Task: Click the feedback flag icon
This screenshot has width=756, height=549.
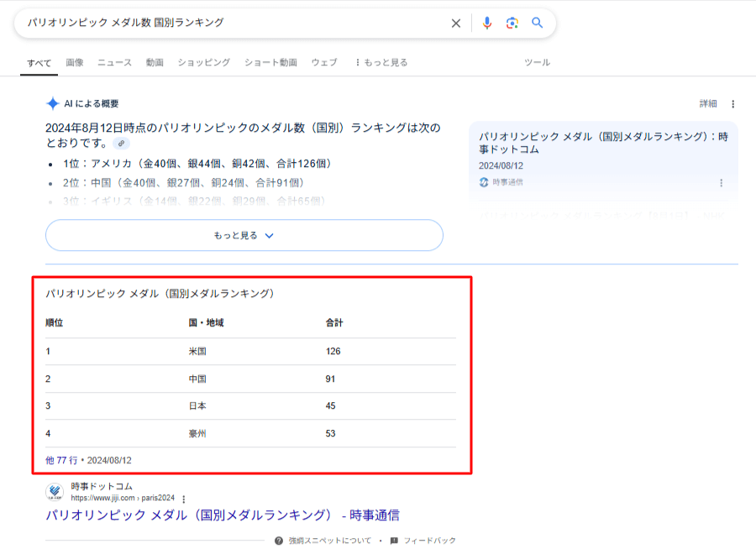Action: pyautogui.click(x=394, y=541)
